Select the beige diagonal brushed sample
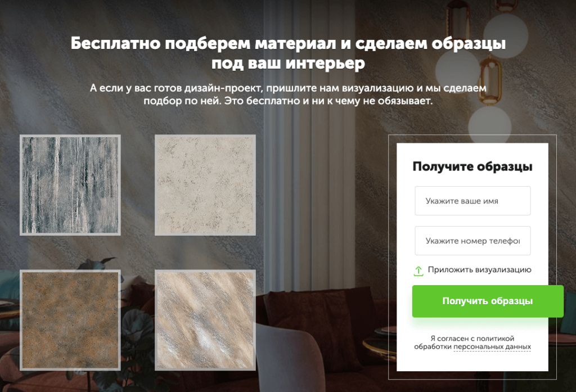The height and width of the screenshot is (392, 576). tap(205, 320)
